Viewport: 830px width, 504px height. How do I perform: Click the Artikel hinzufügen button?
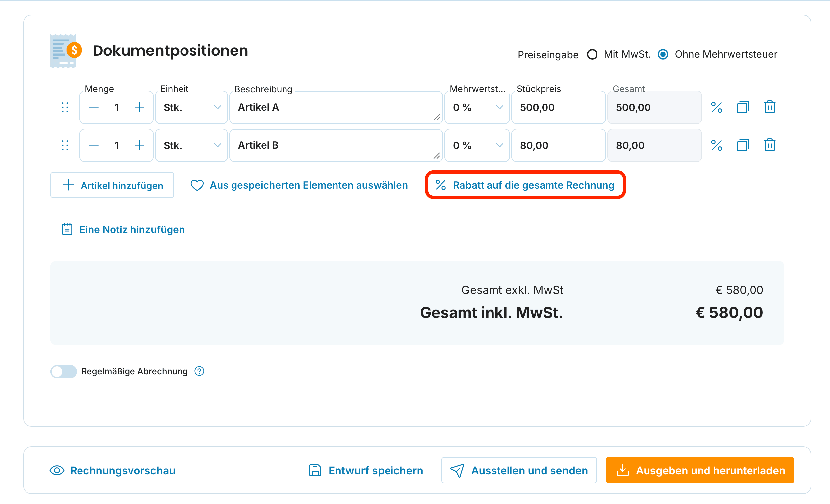pos(112,185)
